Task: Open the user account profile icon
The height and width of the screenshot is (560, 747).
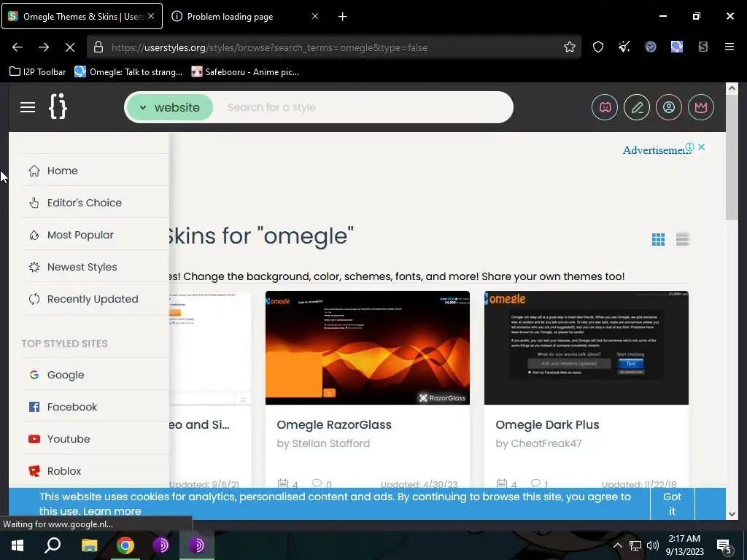Action: point(669,107)
